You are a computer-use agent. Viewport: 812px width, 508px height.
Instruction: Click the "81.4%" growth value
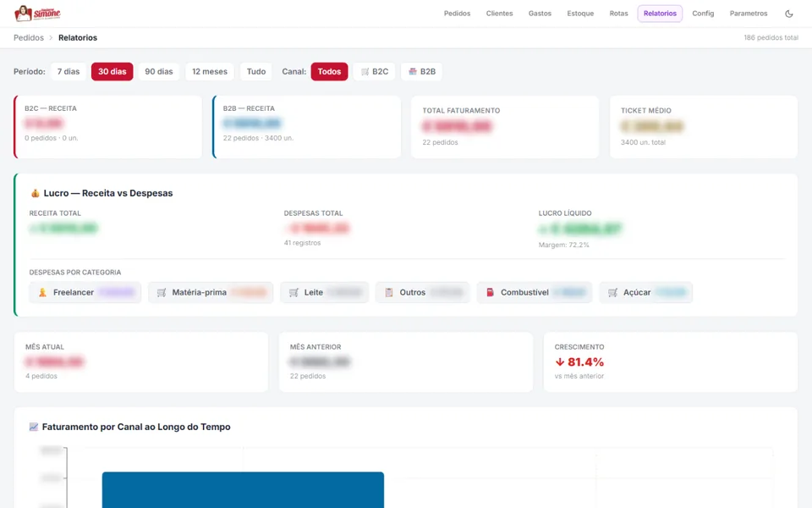pyautogui.click(x=585, y=362)
